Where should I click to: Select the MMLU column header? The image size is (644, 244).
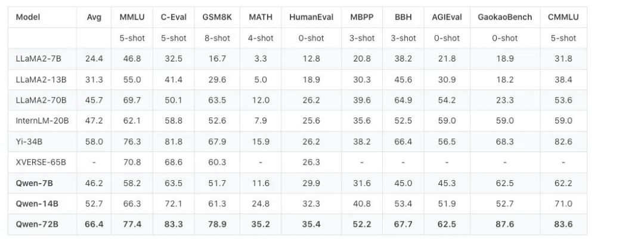[131, 17]
